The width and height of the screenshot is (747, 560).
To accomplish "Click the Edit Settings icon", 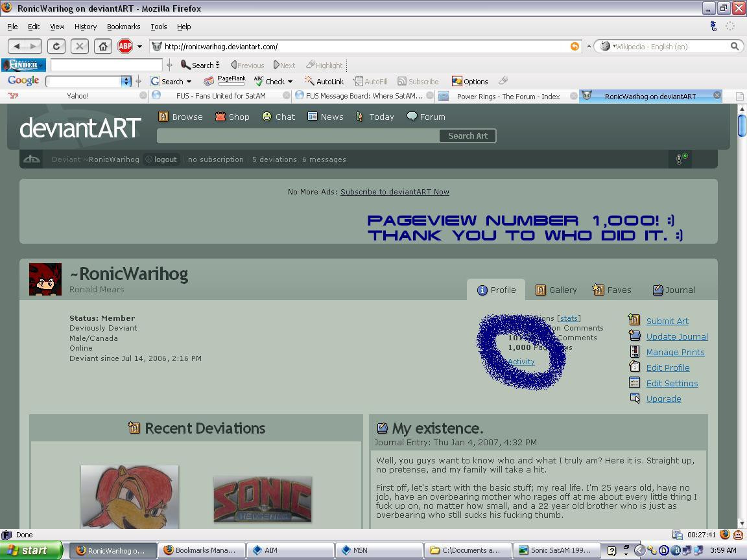I will click(x=634, y=382).
